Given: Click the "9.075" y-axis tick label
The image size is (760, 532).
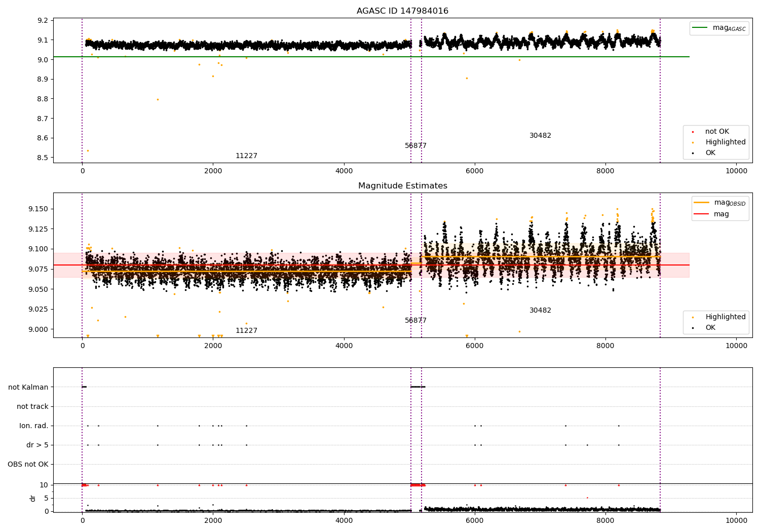Looking at the screenshot, I should [38, 269].
